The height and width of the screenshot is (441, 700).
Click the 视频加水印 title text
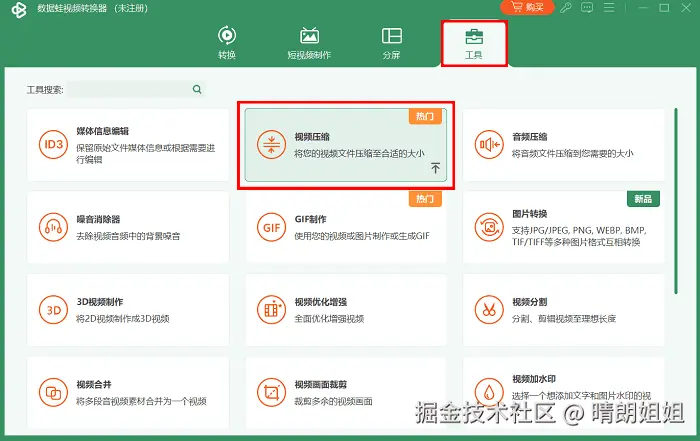pos(534,379)
